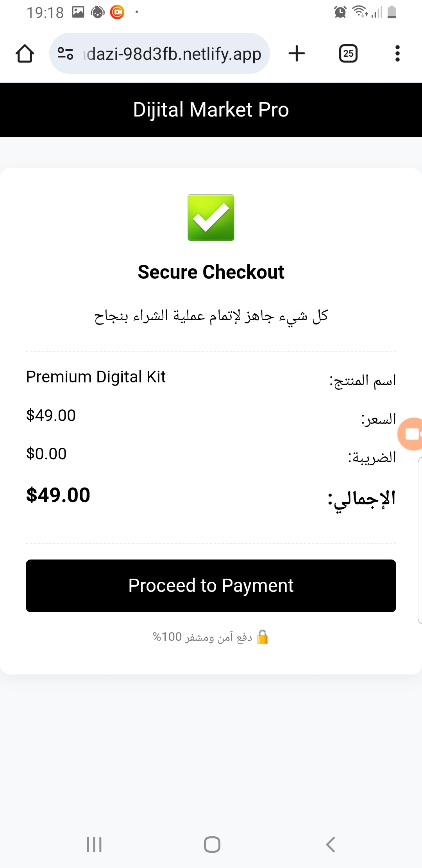Tap the Secure Checkout heading
422x868 pixels.
point(211,272)
